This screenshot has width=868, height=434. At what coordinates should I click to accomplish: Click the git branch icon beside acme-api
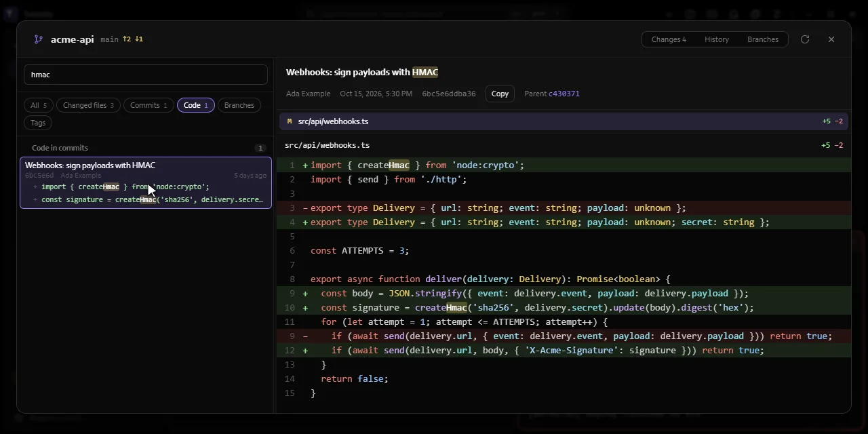39,39
